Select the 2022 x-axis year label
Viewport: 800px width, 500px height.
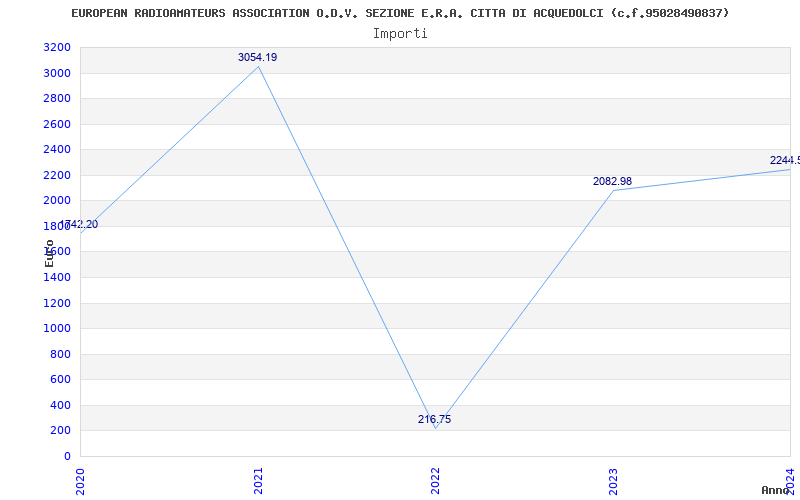click(x=435, y=481)
